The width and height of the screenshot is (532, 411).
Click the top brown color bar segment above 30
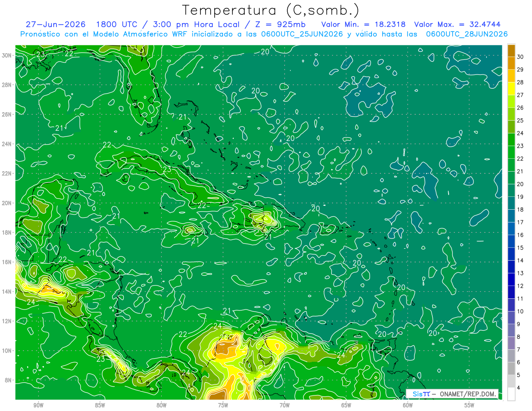click(x=511, y=51)
